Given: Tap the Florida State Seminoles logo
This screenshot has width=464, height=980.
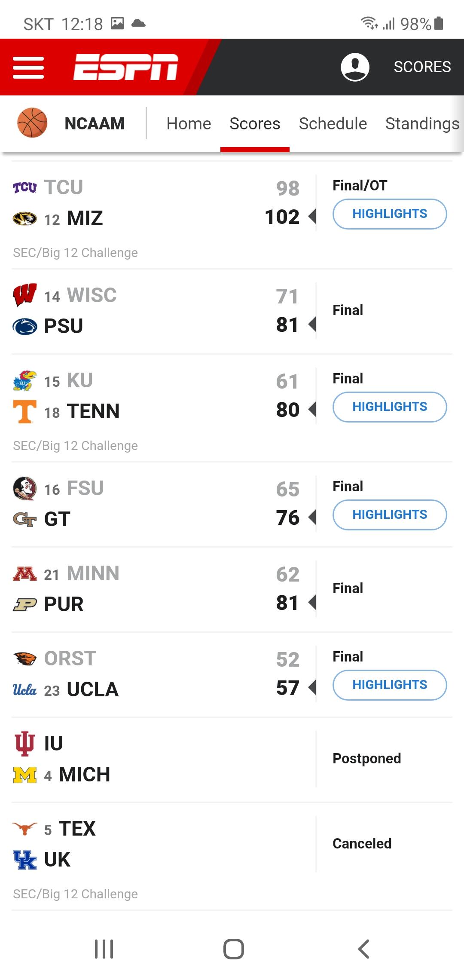Looking at the screenshot, I should (25, 489).
